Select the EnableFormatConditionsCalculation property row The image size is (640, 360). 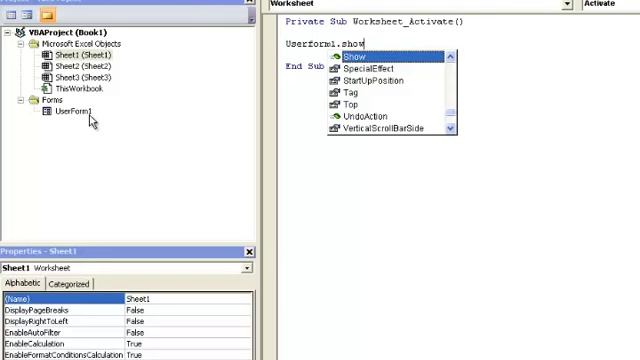[x=128, y=355]
